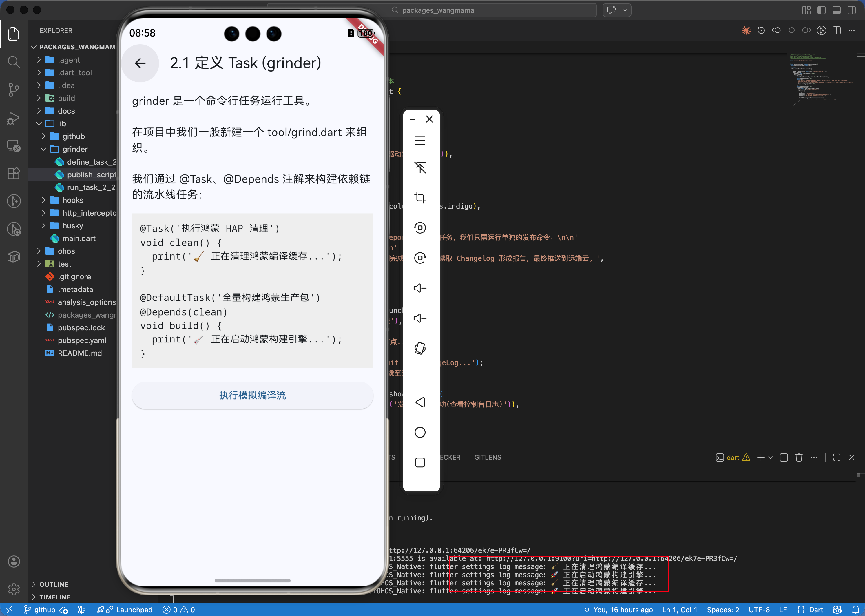This screenshot has height=616, width=865.
Task: Rotate the emulator screen using the rotate icon
Action: 420,348
